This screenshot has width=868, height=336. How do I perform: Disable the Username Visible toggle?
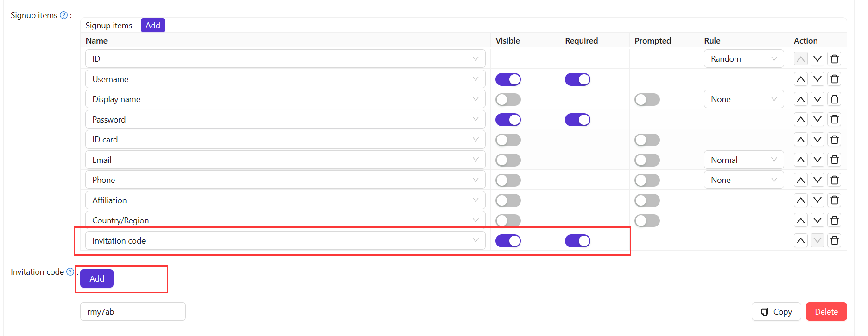coord(508,79)
